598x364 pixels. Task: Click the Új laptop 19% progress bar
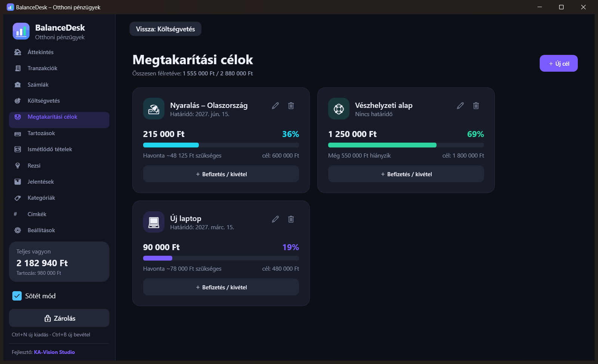(x=221, y=258)
